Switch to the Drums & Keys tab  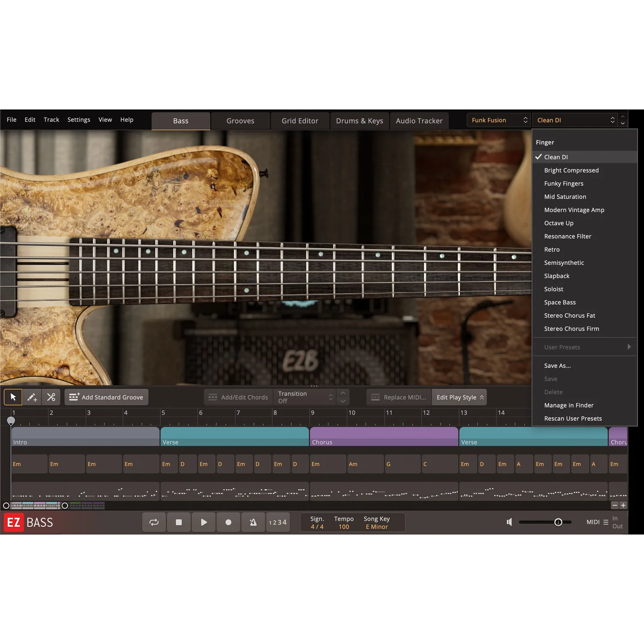point(360,121)
